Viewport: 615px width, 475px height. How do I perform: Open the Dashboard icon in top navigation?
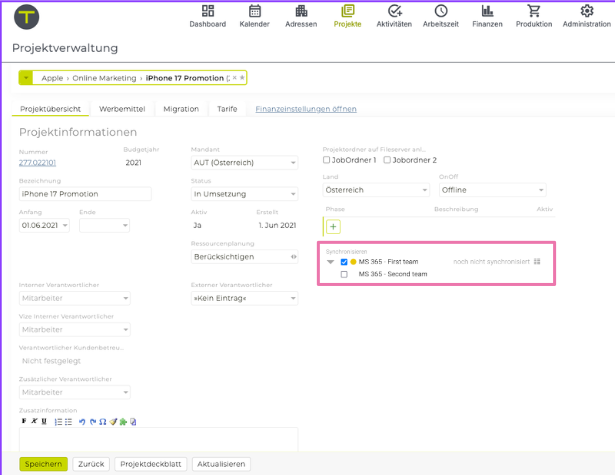[207, 12]
